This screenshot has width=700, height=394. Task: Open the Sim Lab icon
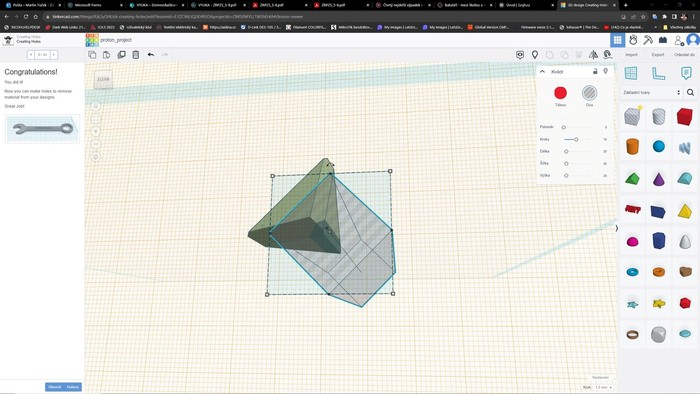(633, 40)
